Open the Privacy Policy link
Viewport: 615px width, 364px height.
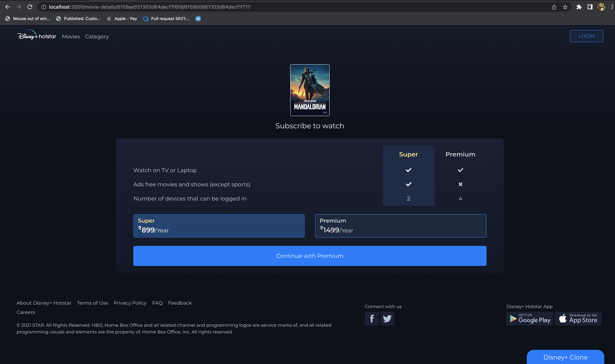coord(130,303)
